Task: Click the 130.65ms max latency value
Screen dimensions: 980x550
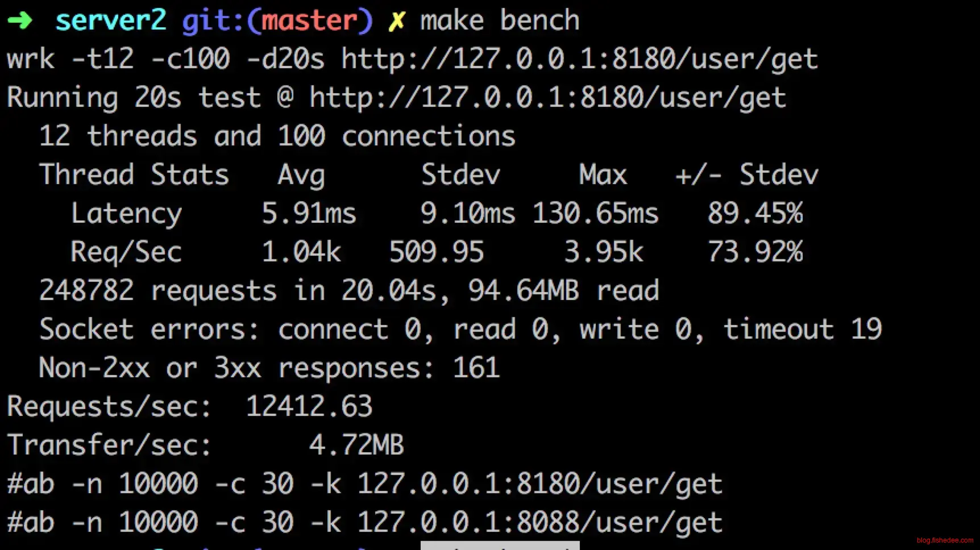Action: (x=595, y=214)
